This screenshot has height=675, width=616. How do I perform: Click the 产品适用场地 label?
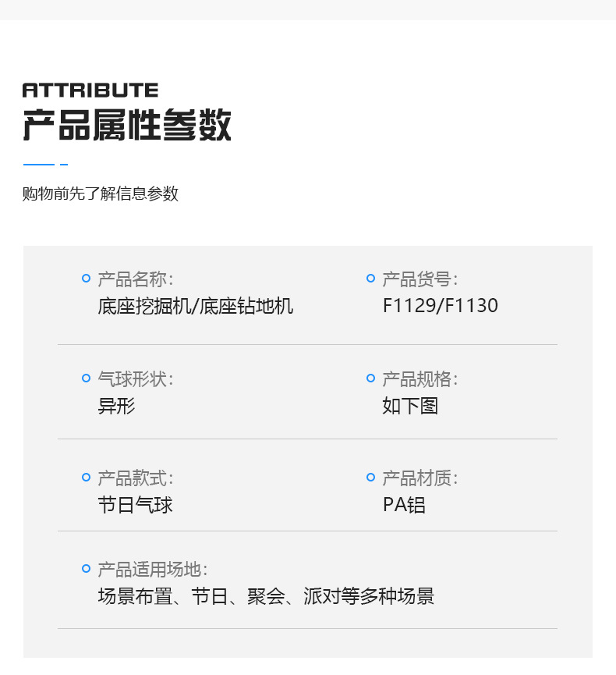pos(152,570)
